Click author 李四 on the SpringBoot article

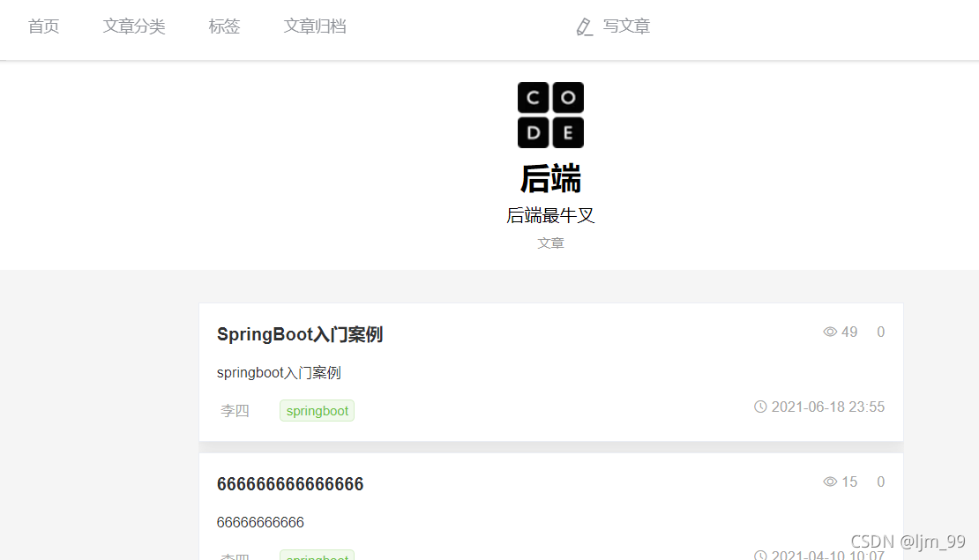[235, 411]
